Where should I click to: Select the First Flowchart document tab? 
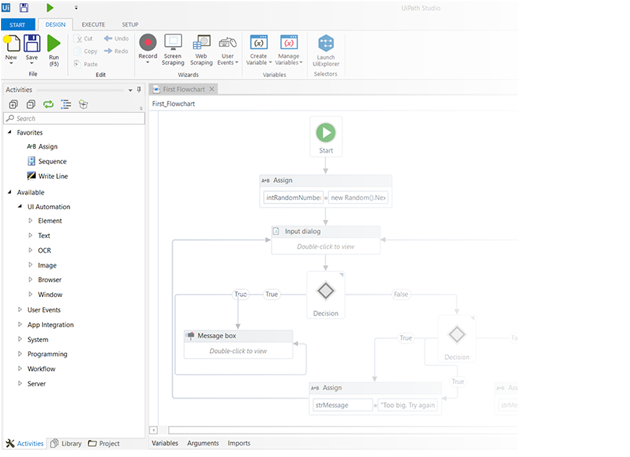184,89
